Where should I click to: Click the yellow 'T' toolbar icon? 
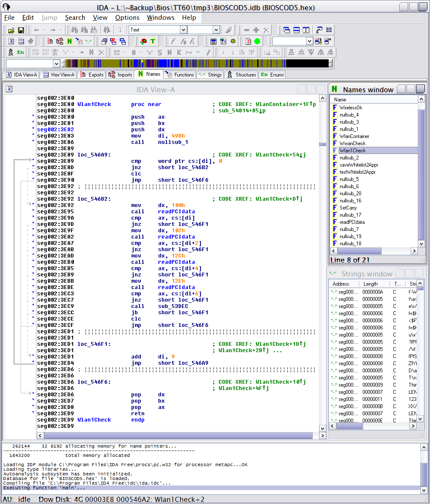(x=153, y=41)
